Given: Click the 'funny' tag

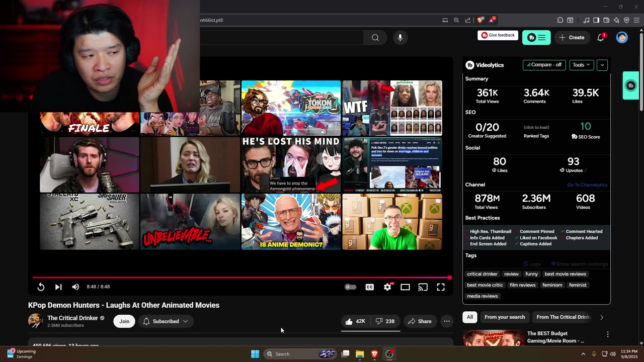Looking at the screenshot, I should tap(532, 274).
